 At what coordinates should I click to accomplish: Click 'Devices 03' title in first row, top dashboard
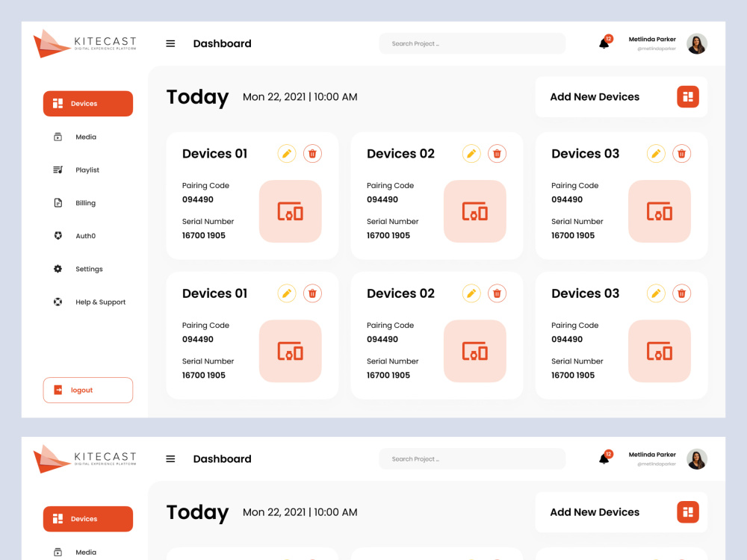pyautogui.click(x=586, y=153)
